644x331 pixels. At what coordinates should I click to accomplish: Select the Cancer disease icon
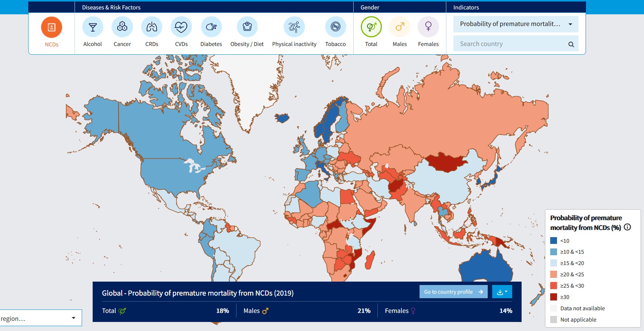click(122, 27)
